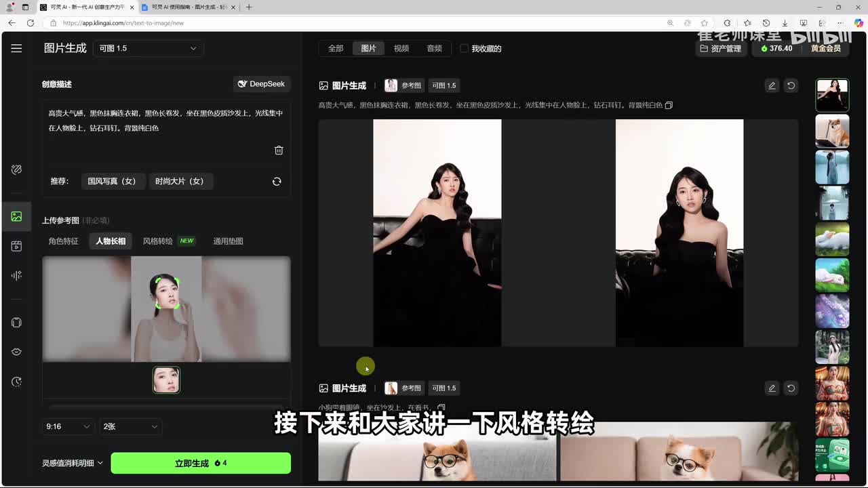The image size is (868, 488).
Task: Open the browser three-dots settings menu
Action: coord(840,22)
